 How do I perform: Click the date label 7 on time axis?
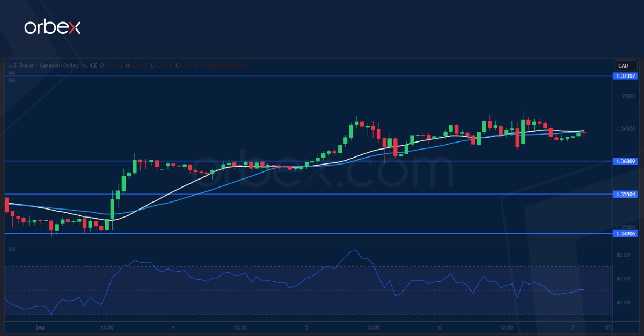click(573, 327)
